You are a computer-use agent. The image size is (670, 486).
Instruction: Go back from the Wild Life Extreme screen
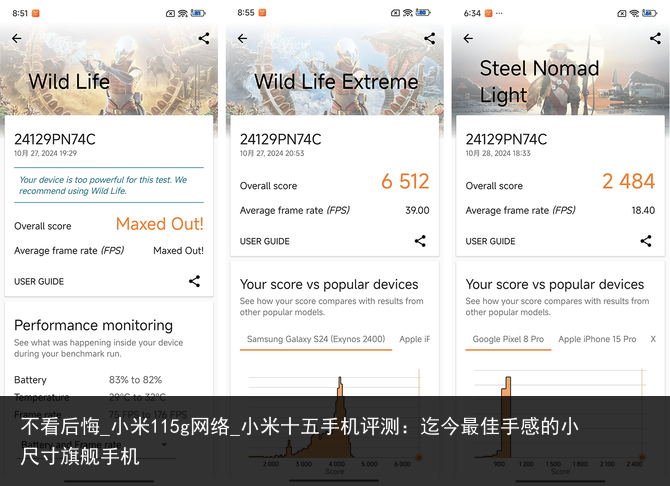coord(242,38)
